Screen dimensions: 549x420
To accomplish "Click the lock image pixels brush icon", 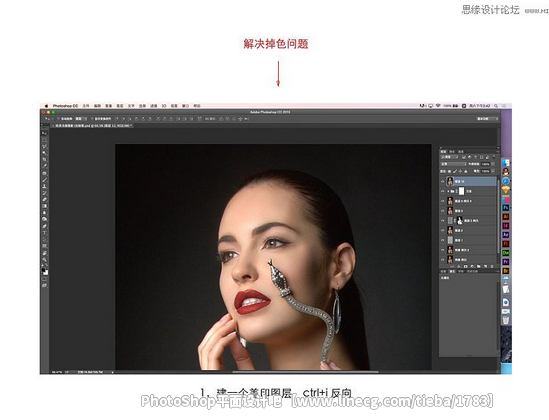I will 455,171.
